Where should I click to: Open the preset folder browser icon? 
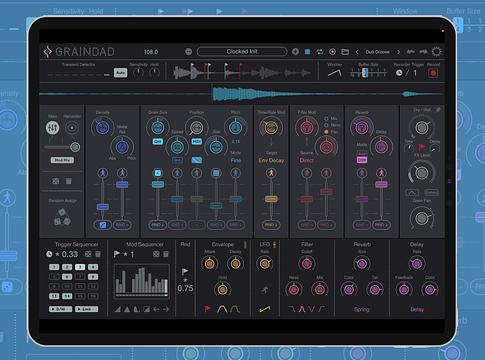pos(345,52)
